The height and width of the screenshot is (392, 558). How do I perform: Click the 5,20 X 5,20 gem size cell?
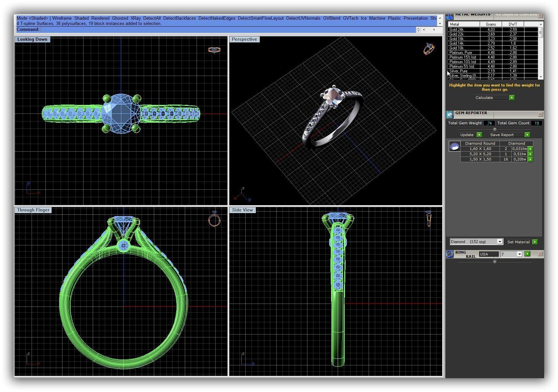[x=480, y=154]
